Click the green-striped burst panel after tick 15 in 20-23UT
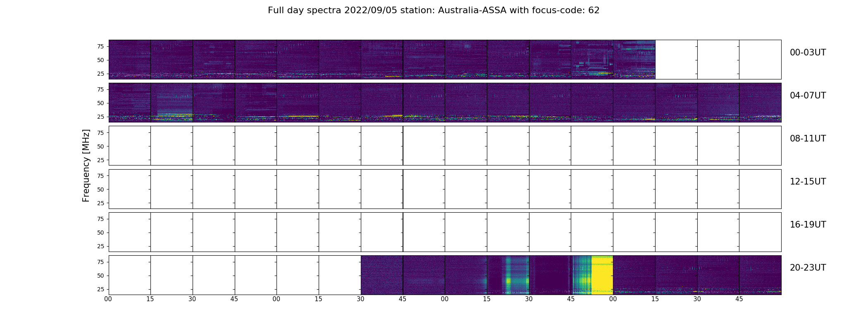The image size is (868, 331). pyautogui.click(x=508, y=275)
